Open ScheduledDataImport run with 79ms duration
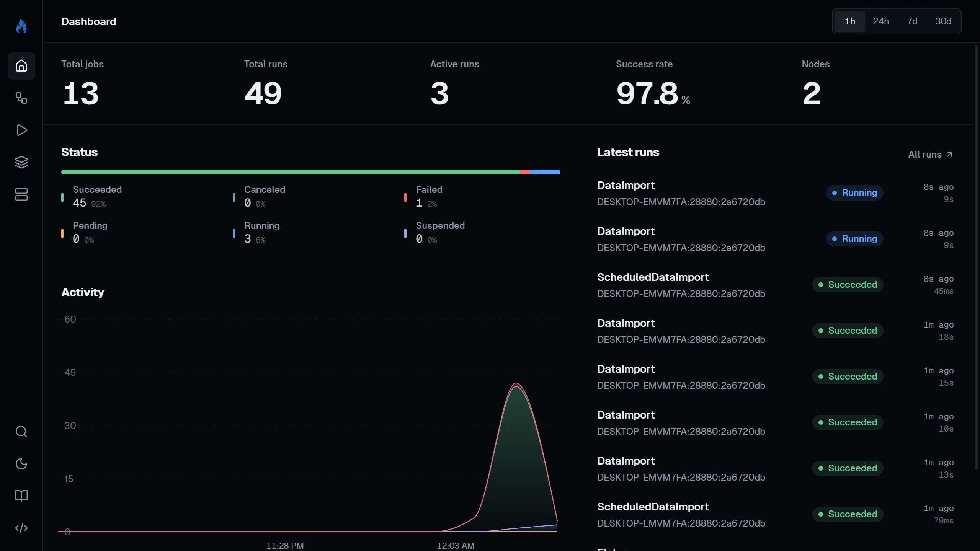Image resolution: width=980 pixels, height=551 pixels. 776,515
